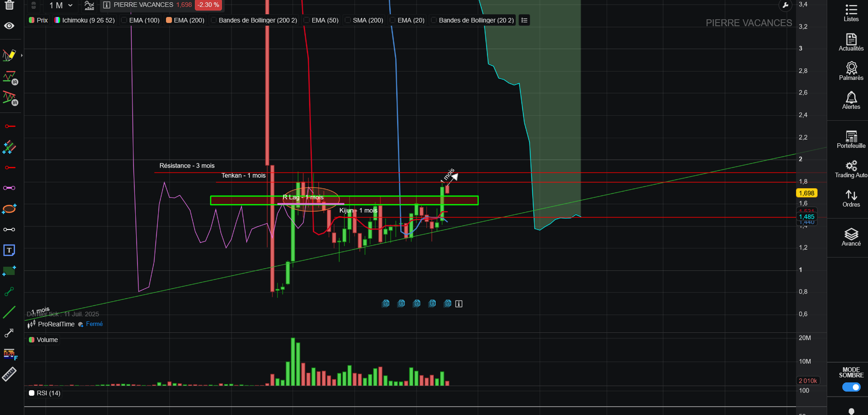This screenshot has height=415, width=868.
Task: Open the Ordres panel
Action: pyautogui.click(x=851, y=198)
